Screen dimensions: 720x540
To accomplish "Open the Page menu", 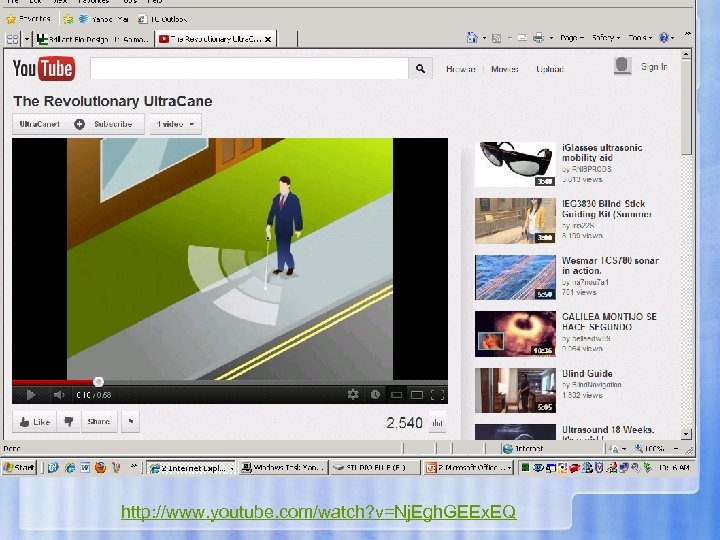I will (572, 38).
